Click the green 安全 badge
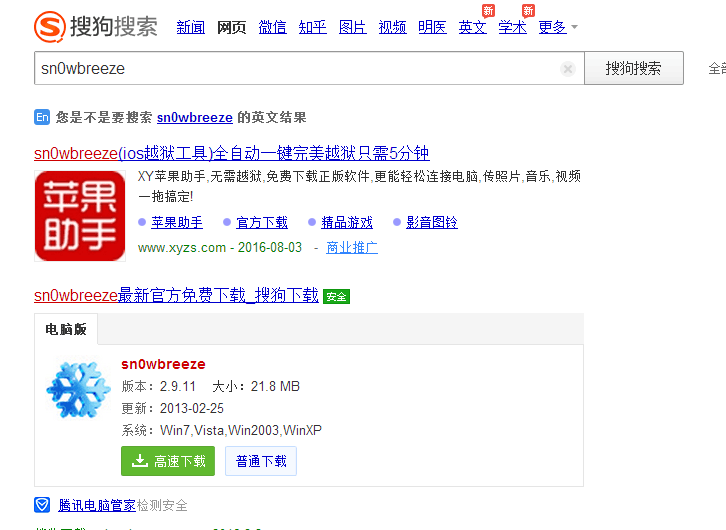Screen dimensions: 726x530 click(336, 296)
